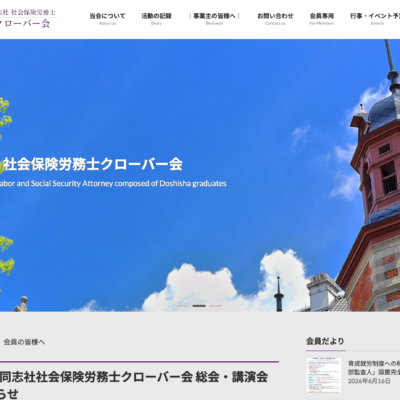Open the 当会について About us menu

107,19
